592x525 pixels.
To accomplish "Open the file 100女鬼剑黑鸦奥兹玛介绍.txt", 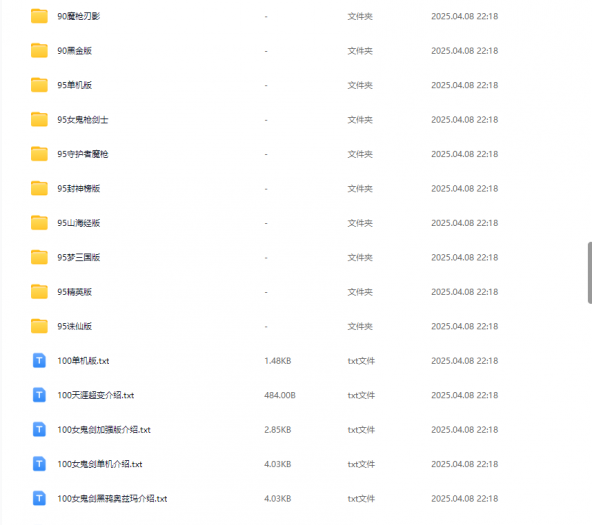I will [112, 499].
